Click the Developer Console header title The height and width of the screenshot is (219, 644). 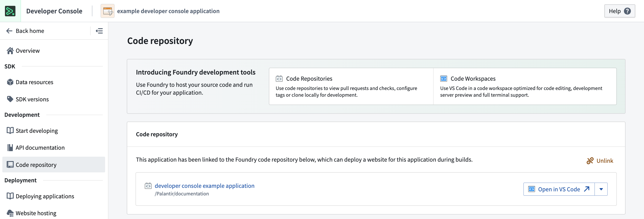[54, 11]
